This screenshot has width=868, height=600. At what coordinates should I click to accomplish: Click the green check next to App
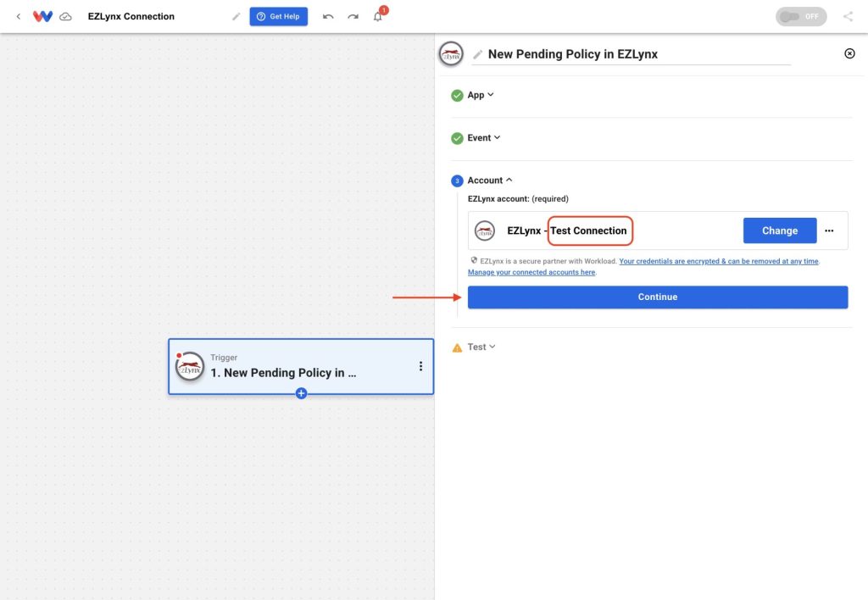point(457,95)
